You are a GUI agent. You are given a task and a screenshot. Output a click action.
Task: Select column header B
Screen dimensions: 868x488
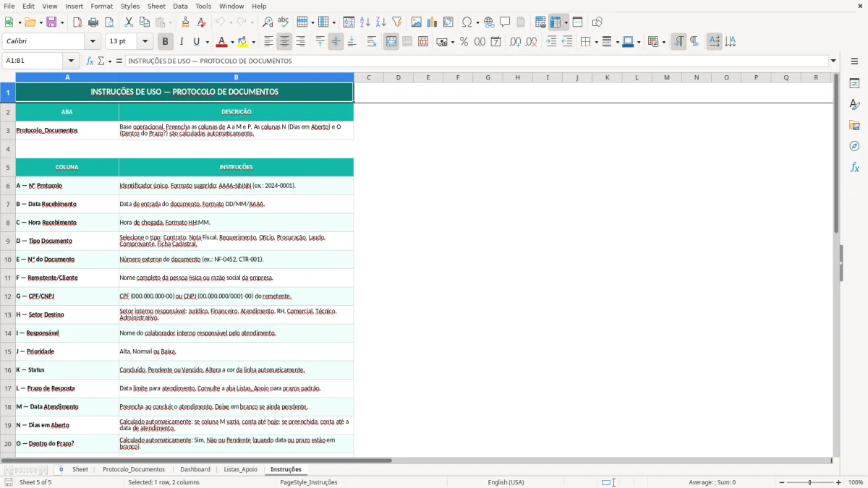coord(236,77)
